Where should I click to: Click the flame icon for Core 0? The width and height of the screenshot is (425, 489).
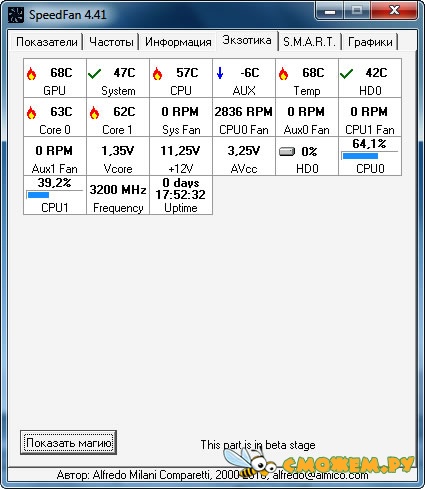tap(31, 113)
